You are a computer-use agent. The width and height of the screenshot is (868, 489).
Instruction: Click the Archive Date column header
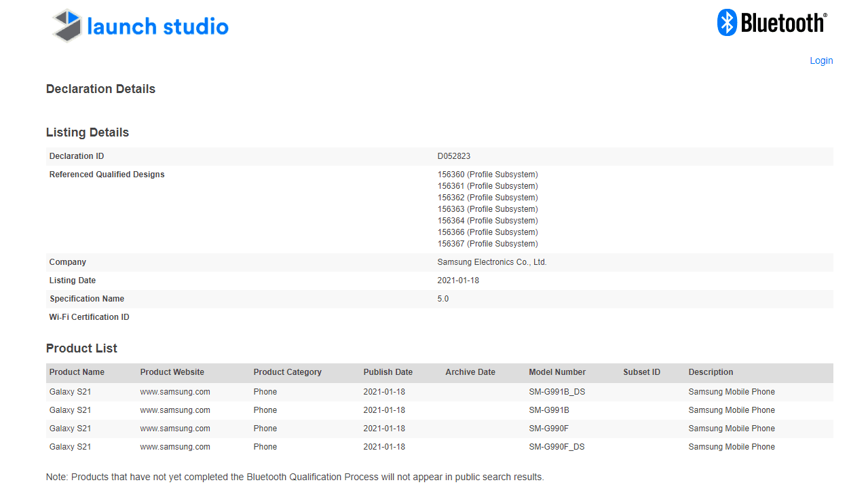click(x=470, y=372)
